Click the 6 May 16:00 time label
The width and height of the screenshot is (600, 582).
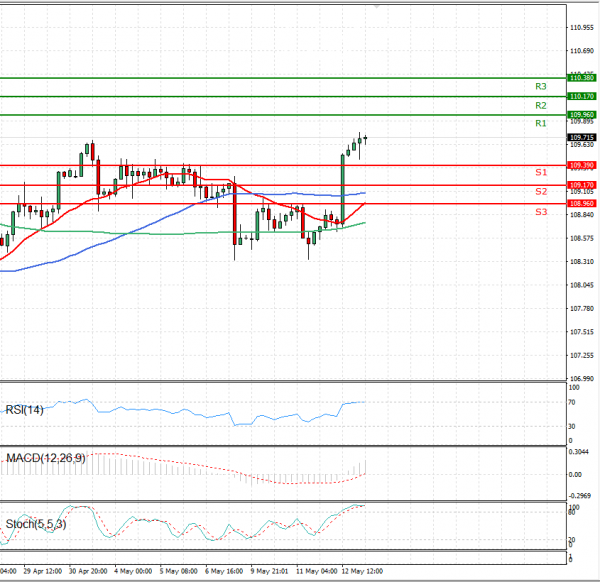(224, 571)
